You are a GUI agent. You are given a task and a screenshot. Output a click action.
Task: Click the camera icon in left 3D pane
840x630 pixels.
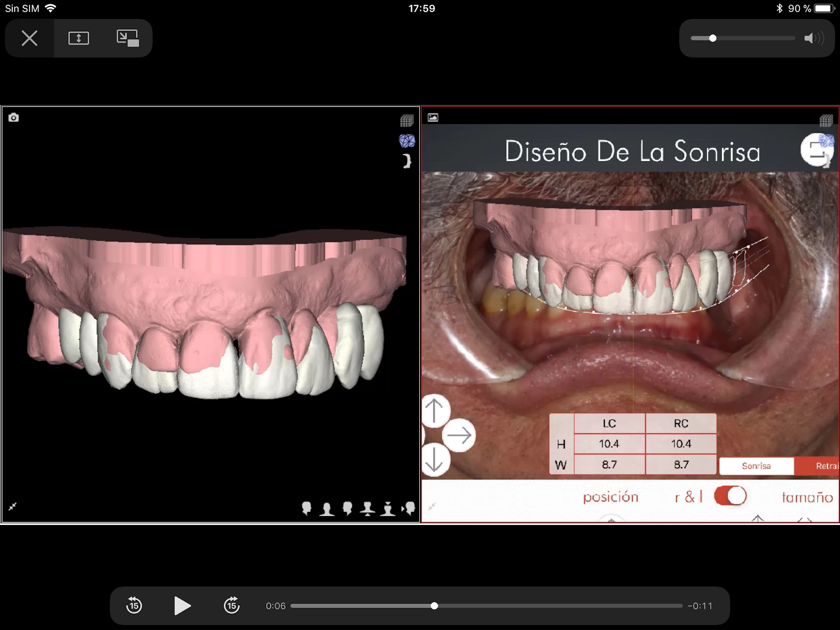click(14, 118)
